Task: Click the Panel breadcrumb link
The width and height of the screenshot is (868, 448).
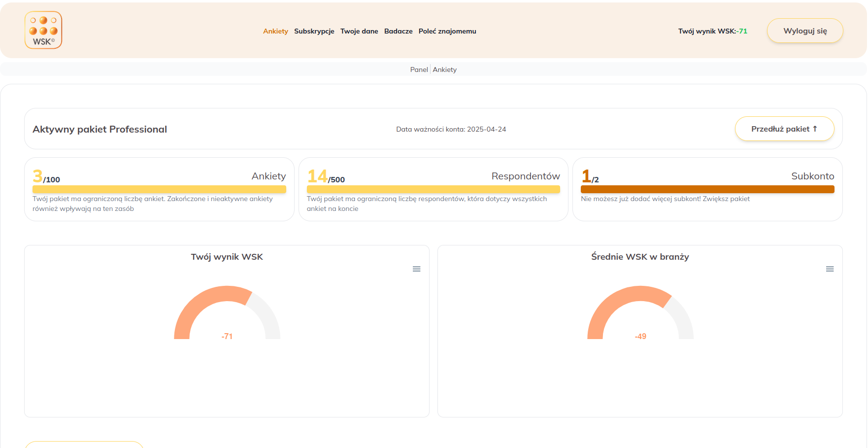Action: click(419, 69)
